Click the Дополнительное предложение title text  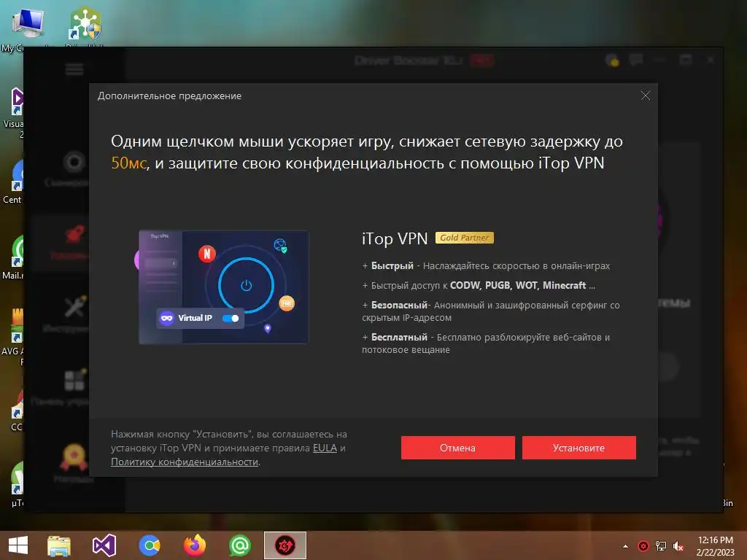[169, 96]
